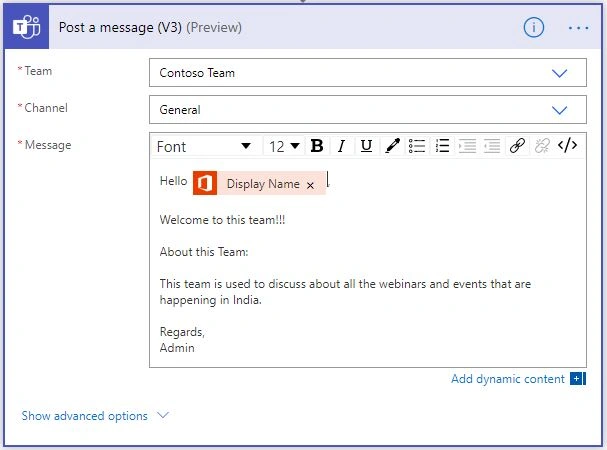The width and height of the screenshot is (607, 450).
Task: Insert a numbered list
Action: [x=442, y=146]
